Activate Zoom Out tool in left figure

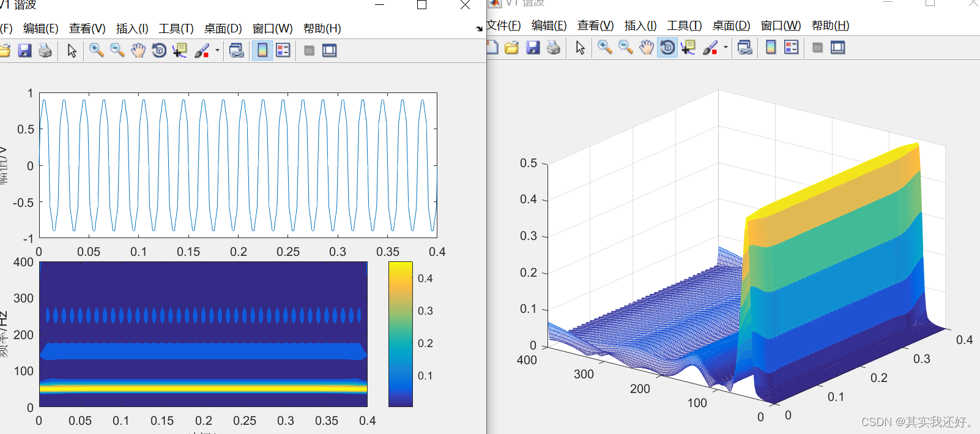[117, 51]
